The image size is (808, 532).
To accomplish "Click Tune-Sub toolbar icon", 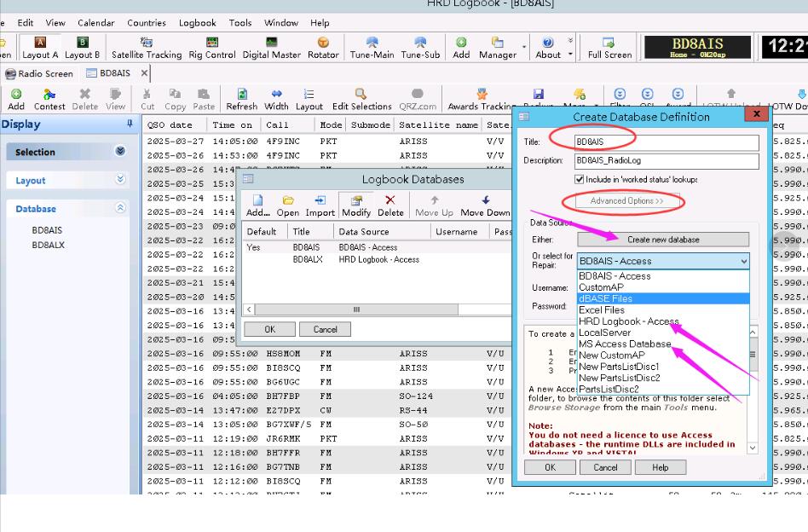I will (420, 48).
